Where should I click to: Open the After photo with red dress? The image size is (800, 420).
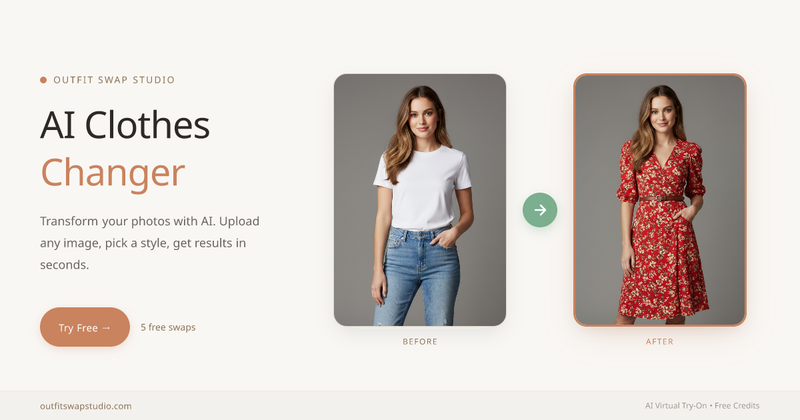coord(660,200)
